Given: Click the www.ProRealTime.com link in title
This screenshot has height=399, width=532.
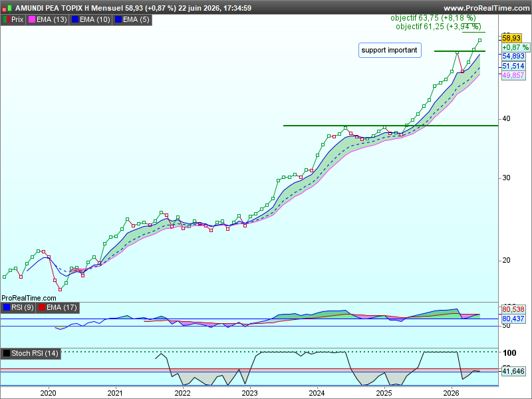Looking at the screenshot, I should click(487, 8).
